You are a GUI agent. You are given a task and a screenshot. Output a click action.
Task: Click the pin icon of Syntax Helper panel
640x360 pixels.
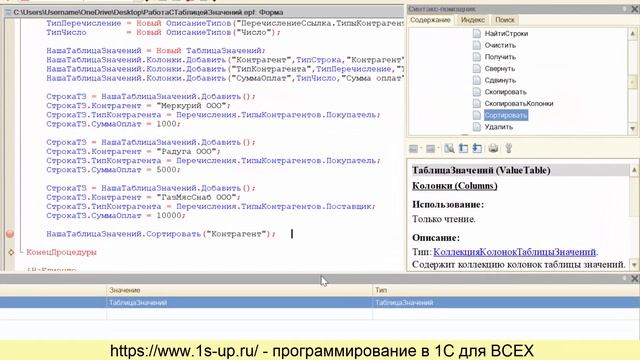pos(624,9)
